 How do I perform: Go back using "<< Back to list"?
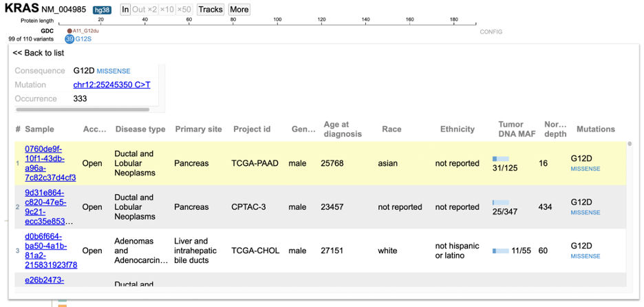click(39, 53)
